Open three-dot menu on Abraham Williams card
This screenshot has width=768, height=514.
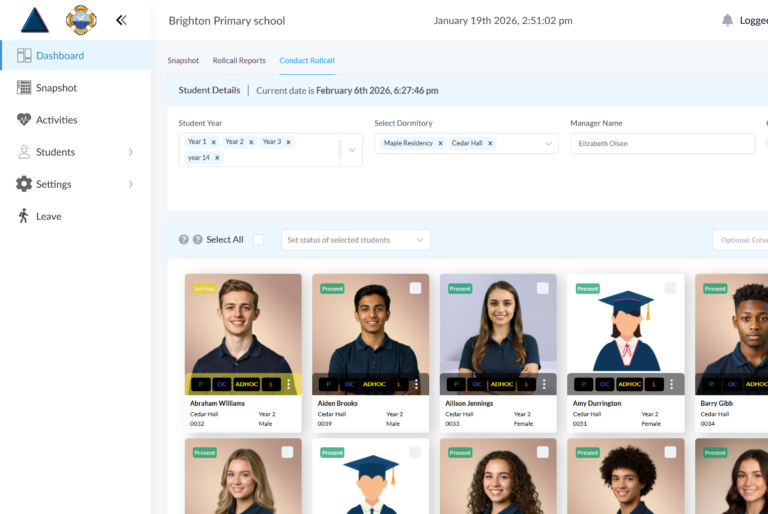click(289, 384)
